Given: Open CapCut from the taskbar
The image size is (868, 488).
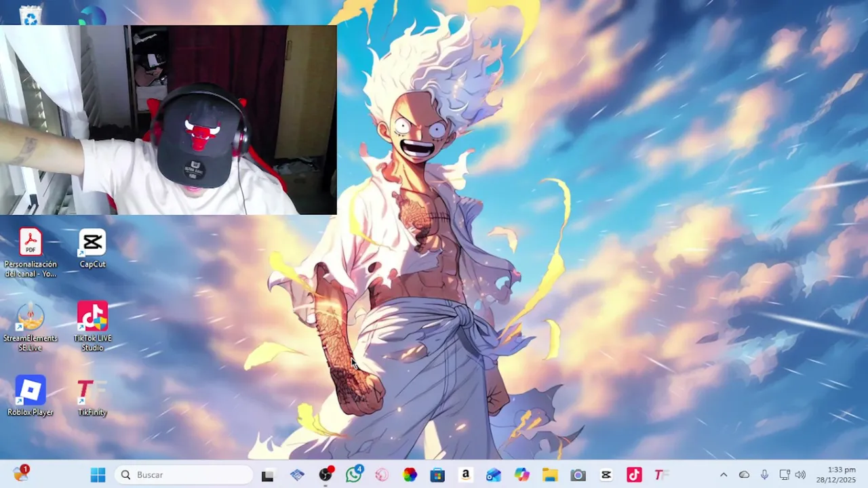Looking at the screenshot, I should [606, 475].
